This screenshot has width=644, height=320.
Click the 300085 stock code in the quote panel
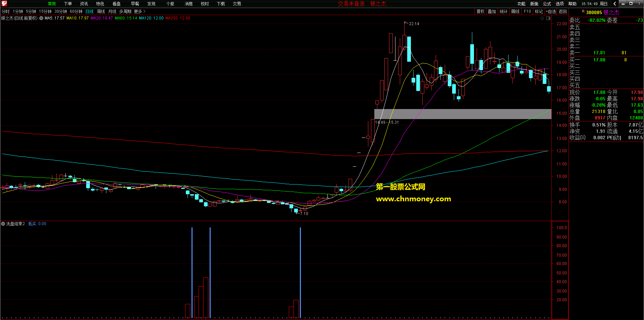coord(594,12)
